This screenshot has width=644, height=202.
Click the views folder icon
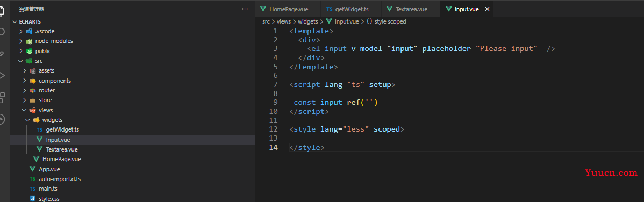(x=33, y=110)
